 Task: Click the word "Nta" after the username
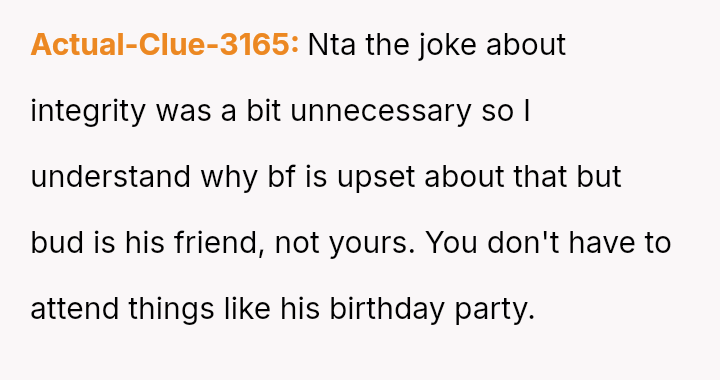tap(332, 45)
